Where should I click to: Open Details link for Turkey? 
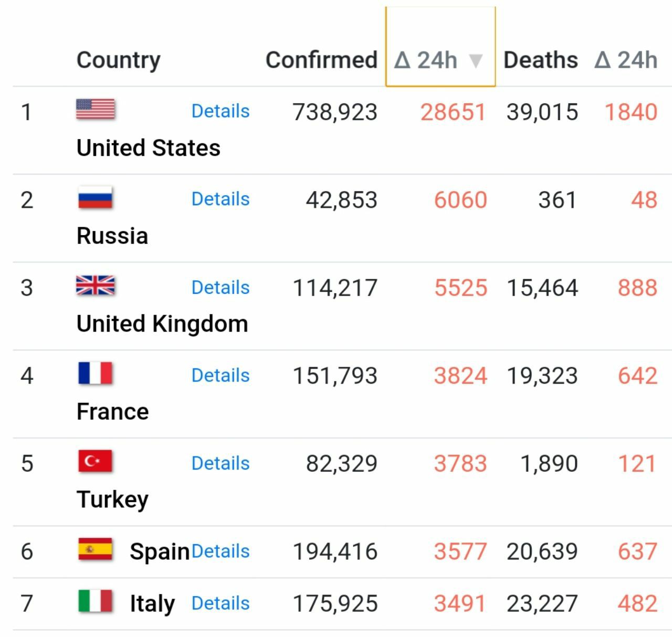[x=220, y=463]
